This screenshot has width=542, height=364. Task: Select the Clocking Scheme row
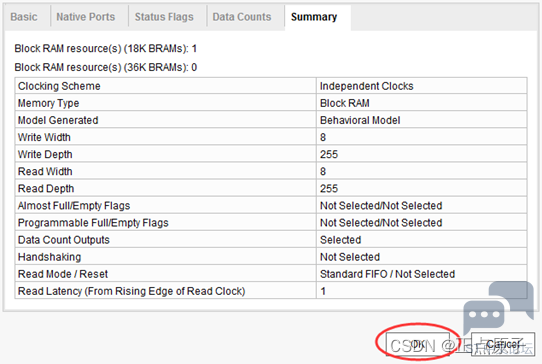pyautogui.click(x=271, y=86)
